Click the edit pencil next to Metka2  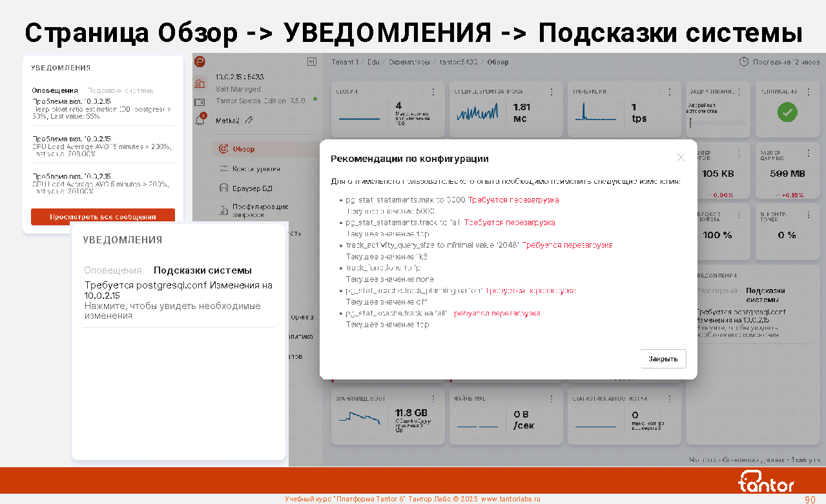[x=249, y=120]
